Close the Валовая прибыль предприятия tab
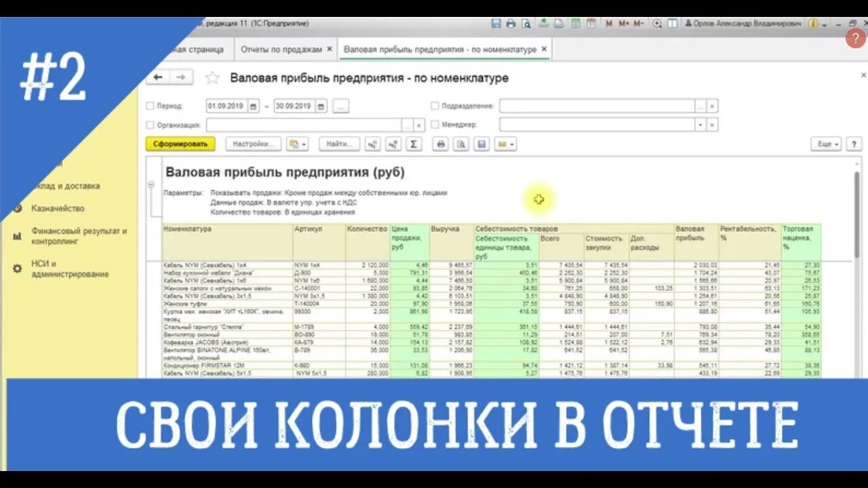The width and height of the screenshot is (868, 488). 544,49
